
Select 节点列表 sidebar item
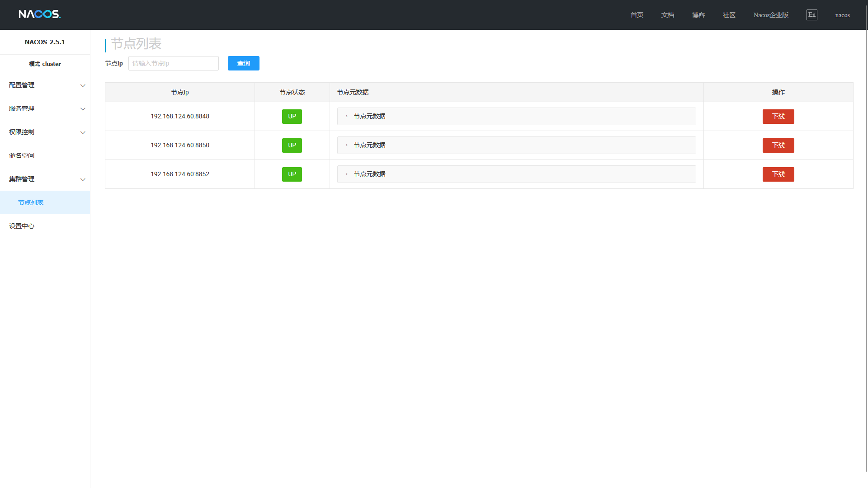(x=31, y=202)
